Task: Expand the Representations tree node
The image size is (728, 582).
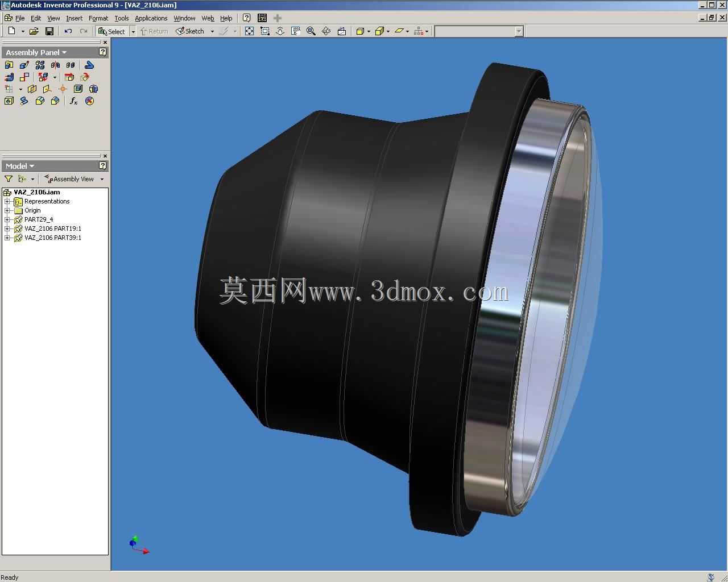Action: tap(7, 202)
